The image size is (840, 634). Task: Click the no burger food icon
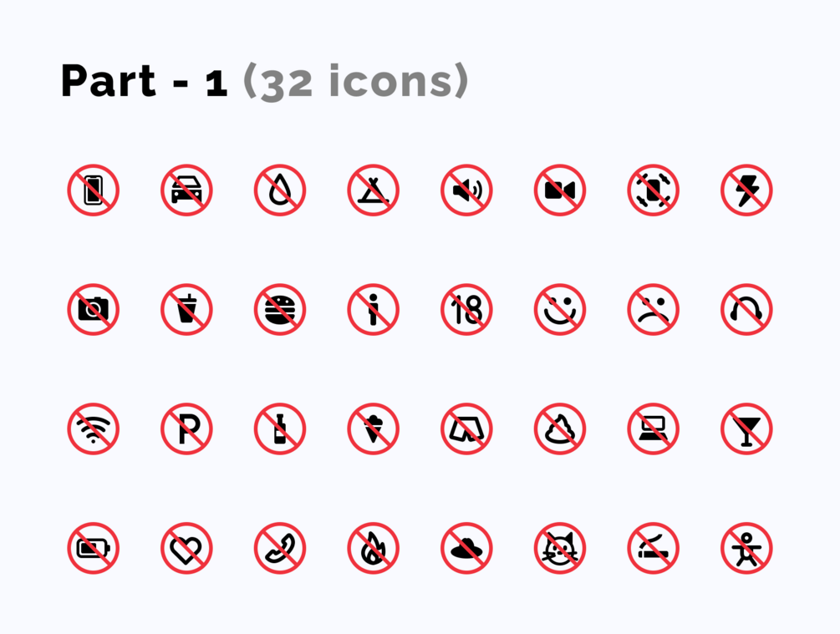tap(280, 310)
